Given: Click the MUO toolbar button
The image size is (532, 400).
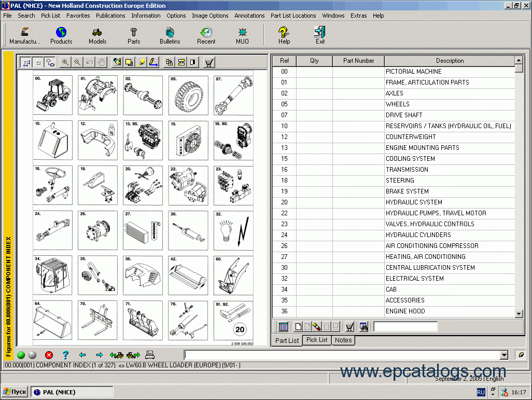Looking at the screenshot, I should click(x=242, y=36).
